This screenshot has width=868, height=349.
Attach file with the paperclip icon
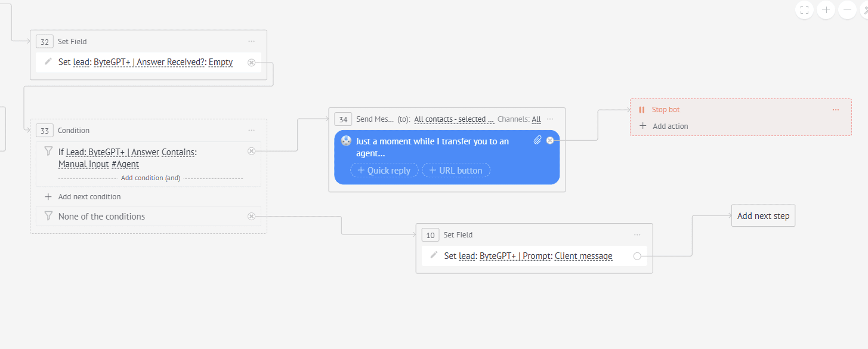point(537,140)
